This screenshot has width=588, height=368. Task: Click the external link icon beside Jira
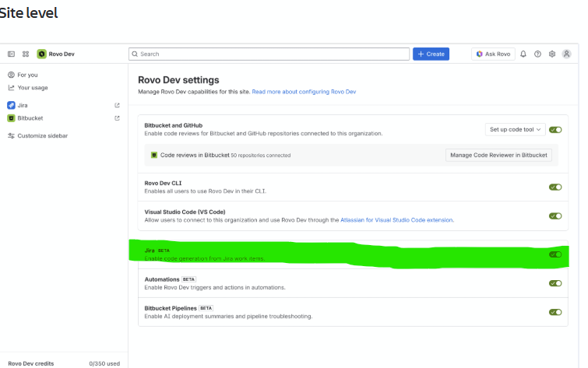[117, 105]
